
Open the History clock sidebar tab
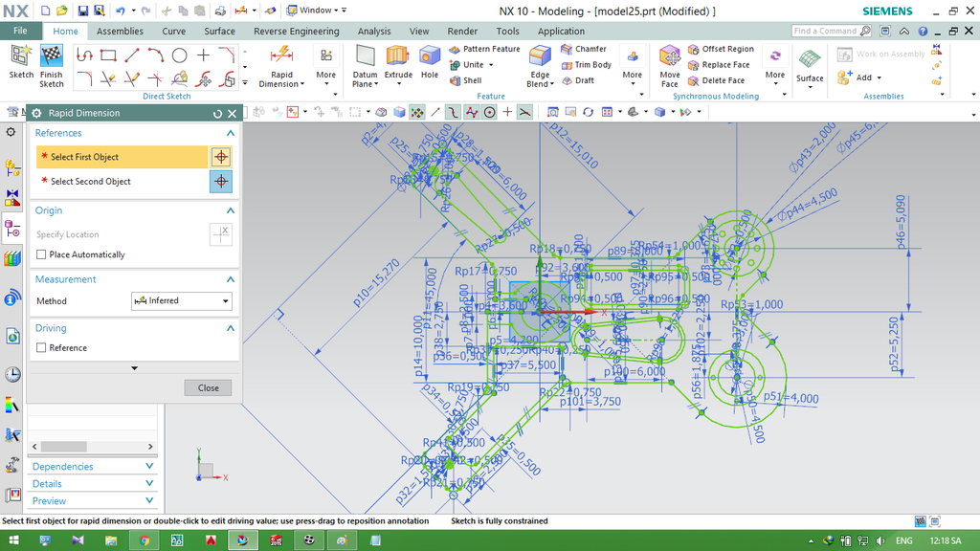coord(11,374)
